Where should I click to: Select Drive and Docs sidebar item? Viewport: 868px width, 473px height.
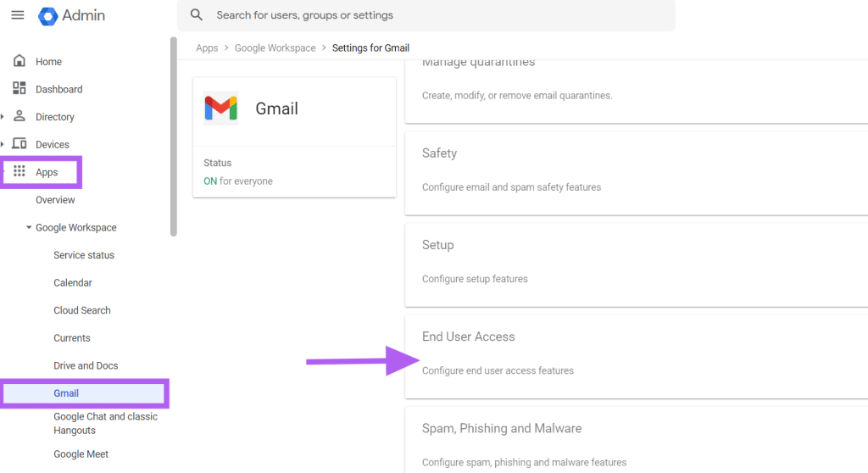(x=86, y=365)
